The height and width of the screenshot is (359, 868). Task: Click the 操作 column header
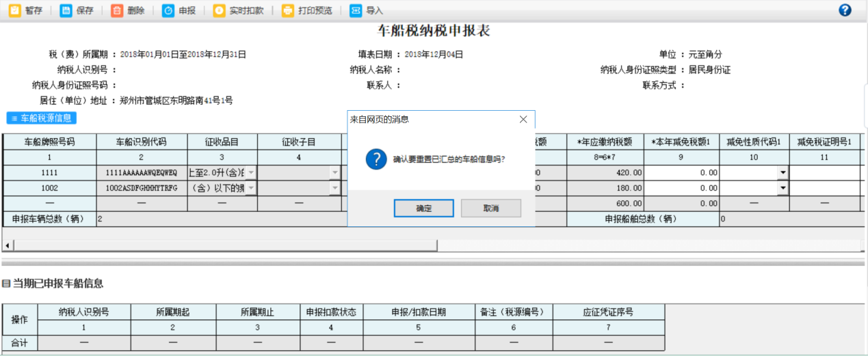[20, 319]
